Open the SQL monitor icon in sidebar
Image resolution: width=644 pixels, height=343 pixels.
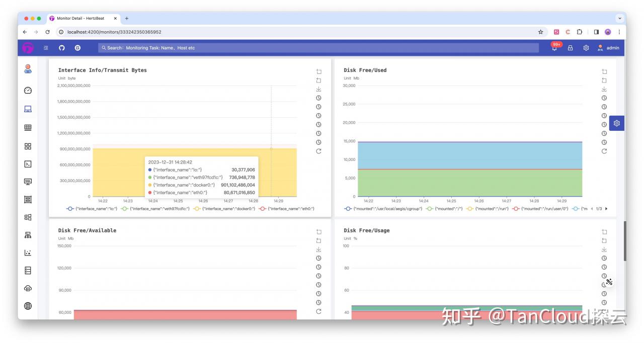(x=28, y=182)
